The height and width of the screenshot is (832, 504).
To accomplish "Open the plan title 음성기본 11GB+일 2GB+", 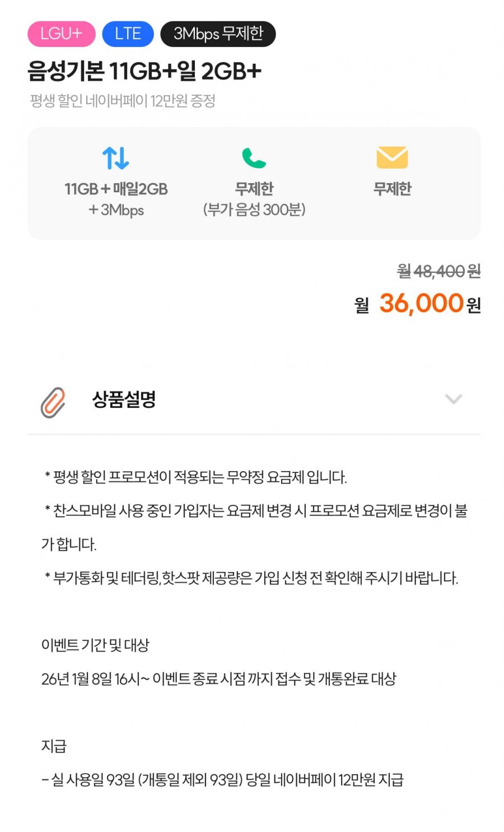I will tap(144, 71).
